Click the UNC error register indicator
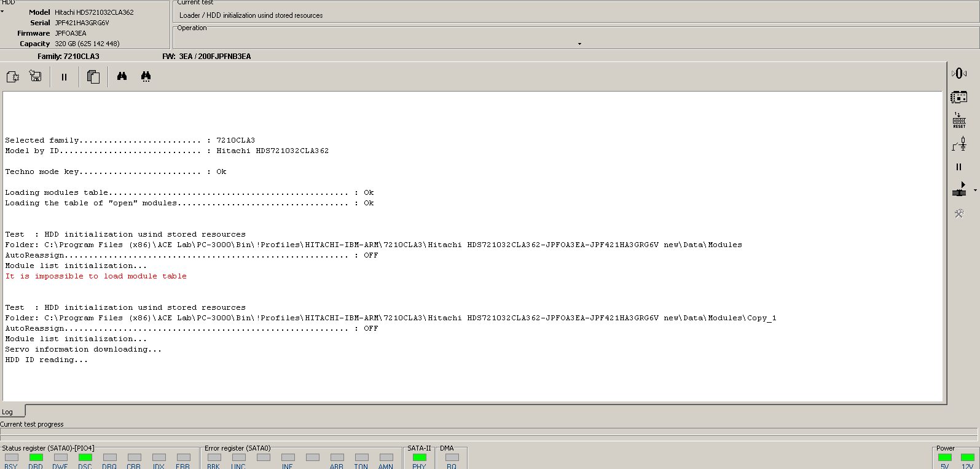The width and height of the screenshot is (980, 469). [238, 457]
